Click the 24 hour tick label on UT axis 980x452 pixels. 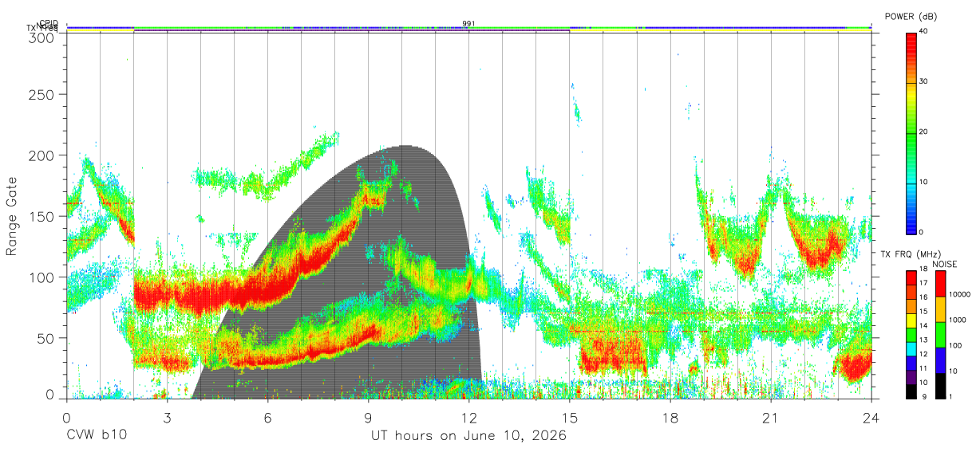point(871,417)
